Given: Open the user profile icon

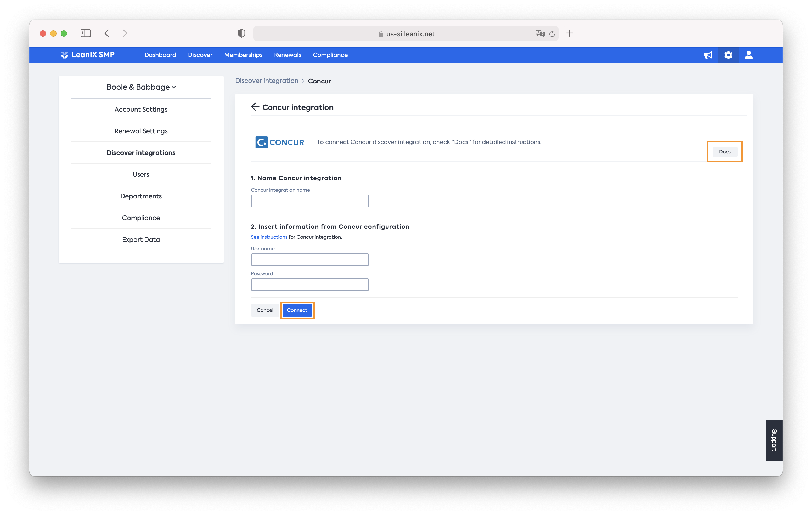Looking at the screenshot, I should coord(749,55).
